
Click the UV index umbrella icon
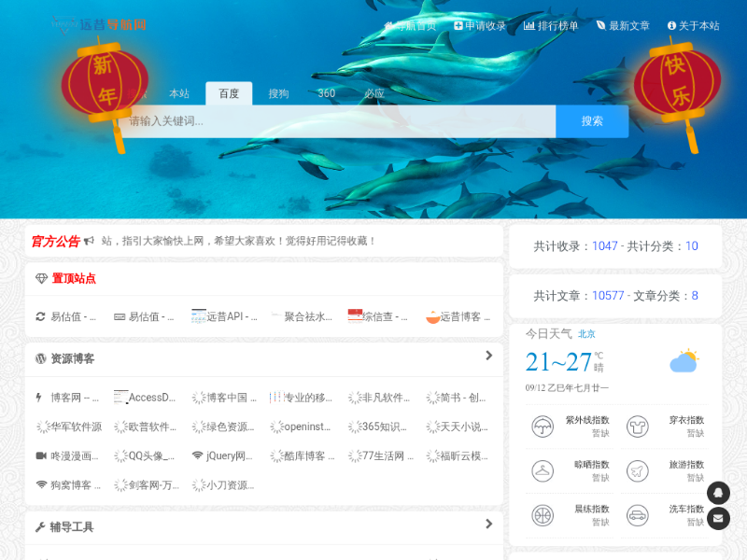[x=542, y=427]
